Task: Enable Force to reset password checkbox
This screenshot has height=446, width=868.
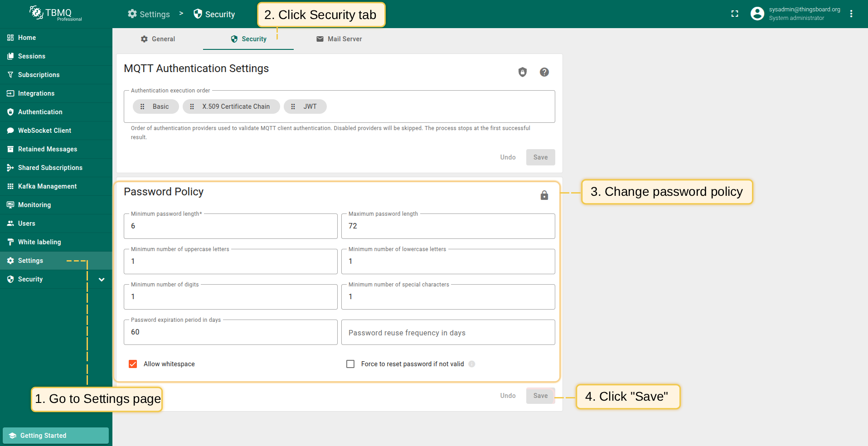Action: point(350,364)
